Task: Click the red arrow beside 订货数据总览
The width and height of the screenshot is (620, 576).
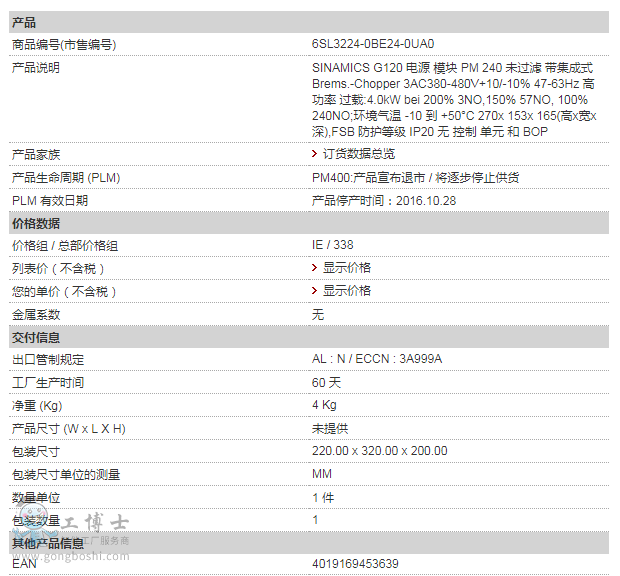Action: (316, 154)
